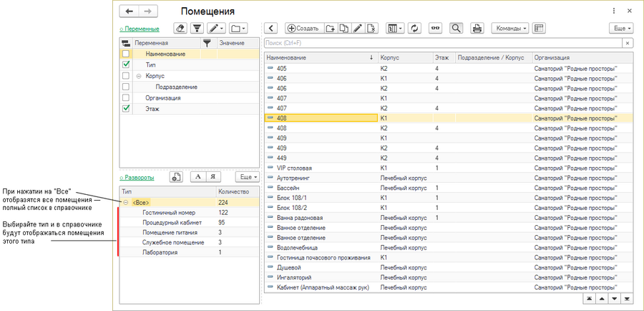Click the funnel column header in variables table
This screenshot has width=644, height=311.
tap(209, 43)
